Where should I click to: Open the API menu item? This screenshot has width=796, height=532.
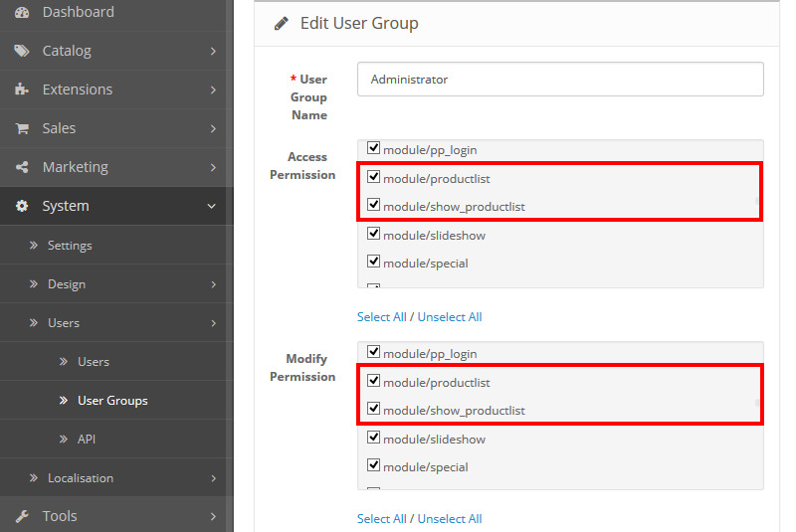coord(87,440)
